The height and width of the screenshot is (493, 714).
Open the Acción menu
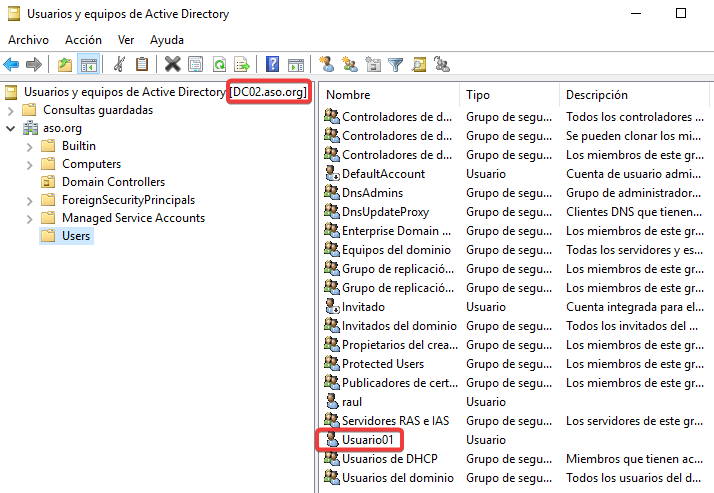click(x=83, y=40)
